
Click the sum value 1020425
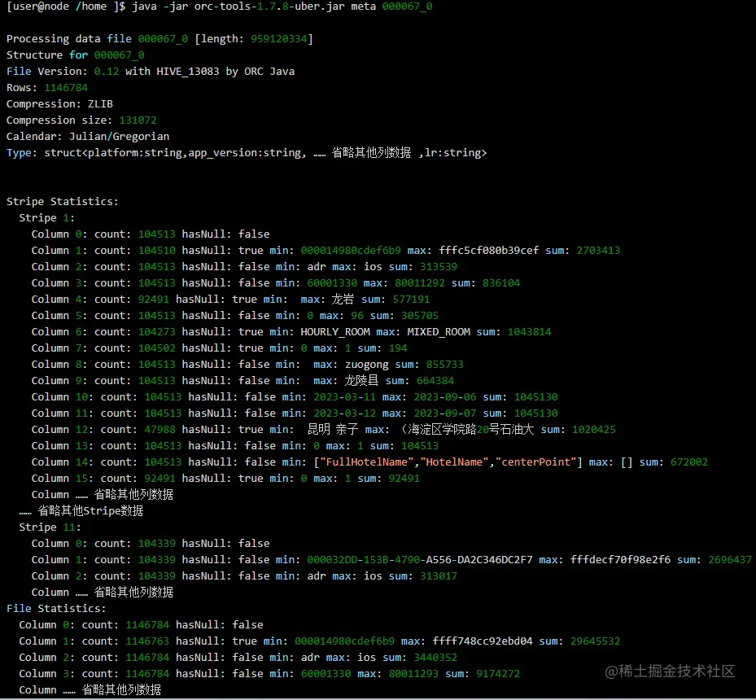594,430
